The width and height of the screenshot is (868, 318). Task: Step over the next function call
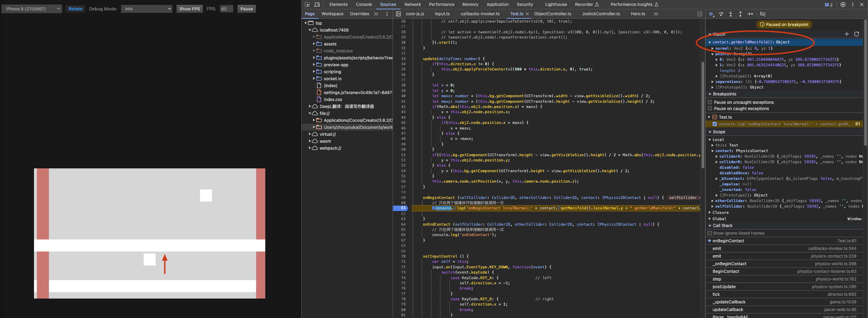[721, 14]
